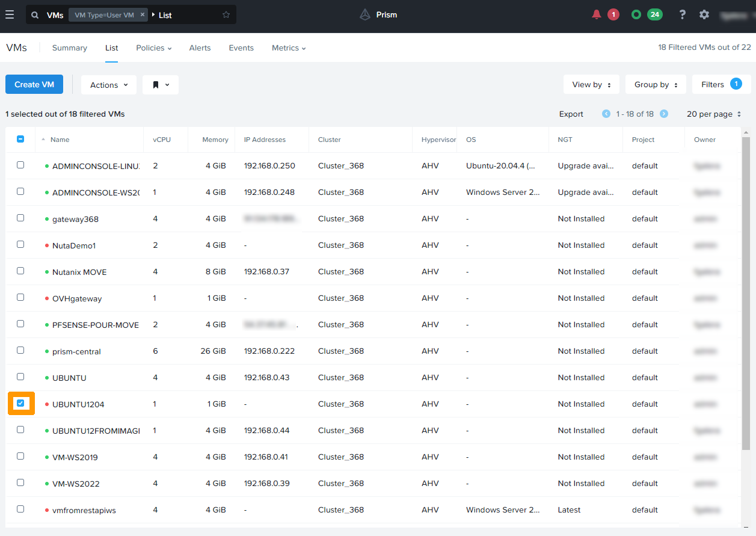Go to next page arrow
The width and height of the screenshot is (756, 536).
point(664,114)
